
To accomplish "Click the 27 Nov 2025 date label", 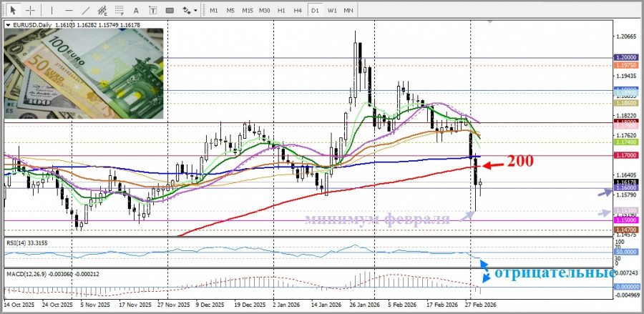I will (x=175, y=305).
